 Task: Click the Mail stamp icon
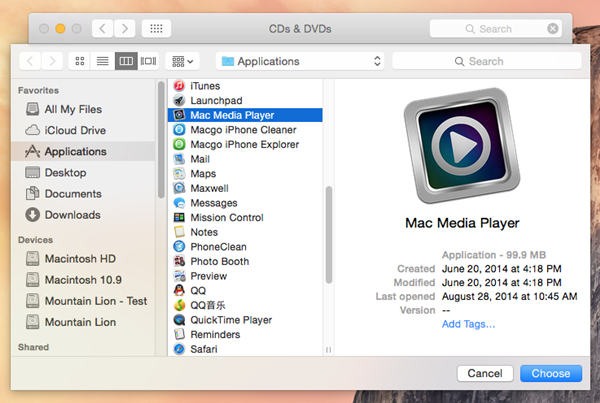coord(179,159)
